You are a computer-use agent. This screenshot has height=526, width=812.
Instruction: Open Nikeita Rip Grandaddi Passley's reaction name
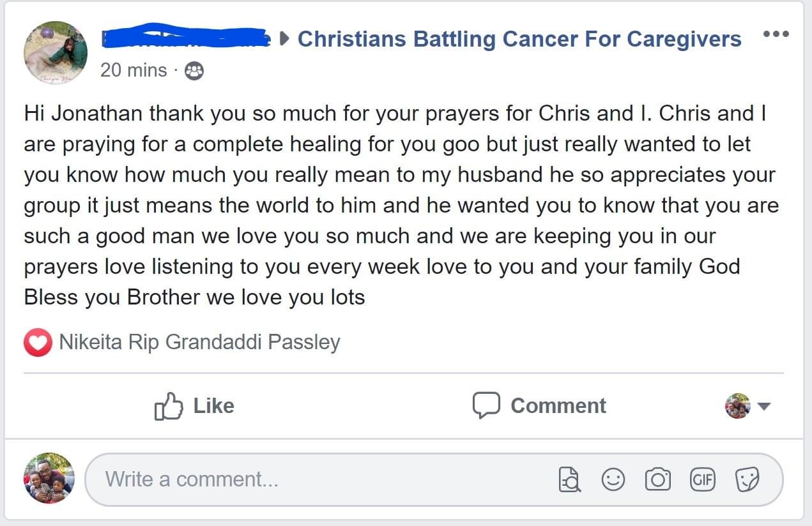tap(199, 343)
